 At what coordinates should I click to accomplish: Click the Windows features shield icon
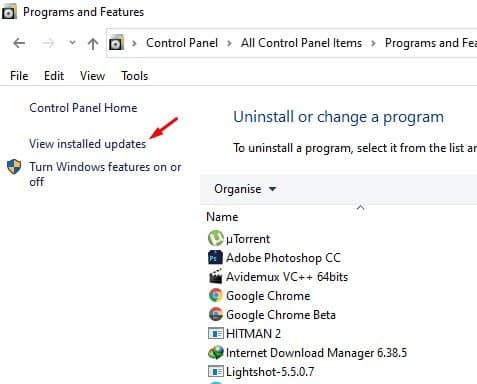[x=14, y=167]
